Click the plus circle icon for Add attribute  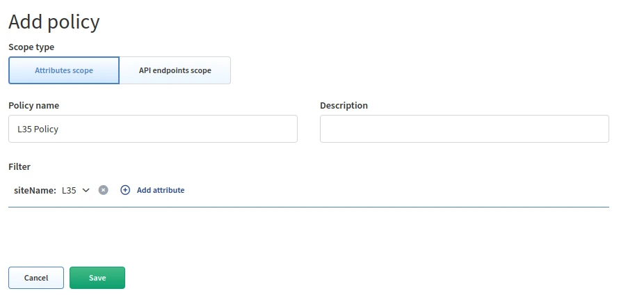125,190
